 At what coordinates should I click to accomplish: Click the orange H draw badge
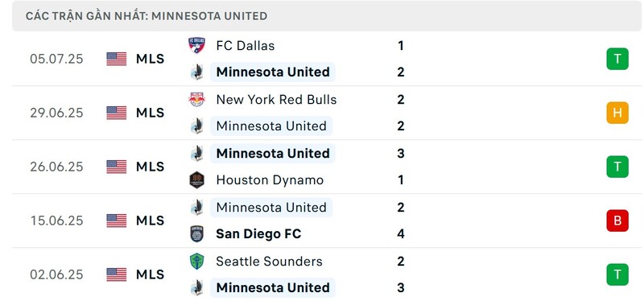tap(617, 113)
